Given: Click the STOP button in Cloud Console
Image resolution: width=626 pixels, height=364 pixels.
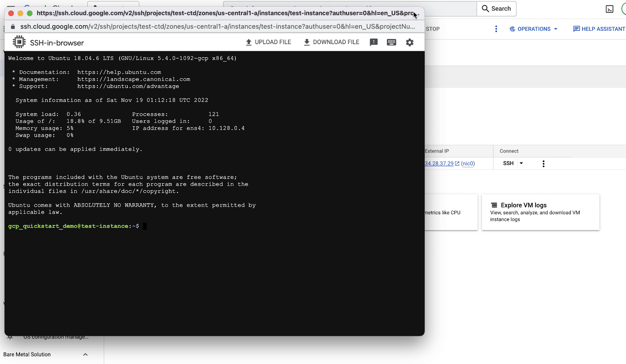Looking at the screenshot, I should coord(432,29).
